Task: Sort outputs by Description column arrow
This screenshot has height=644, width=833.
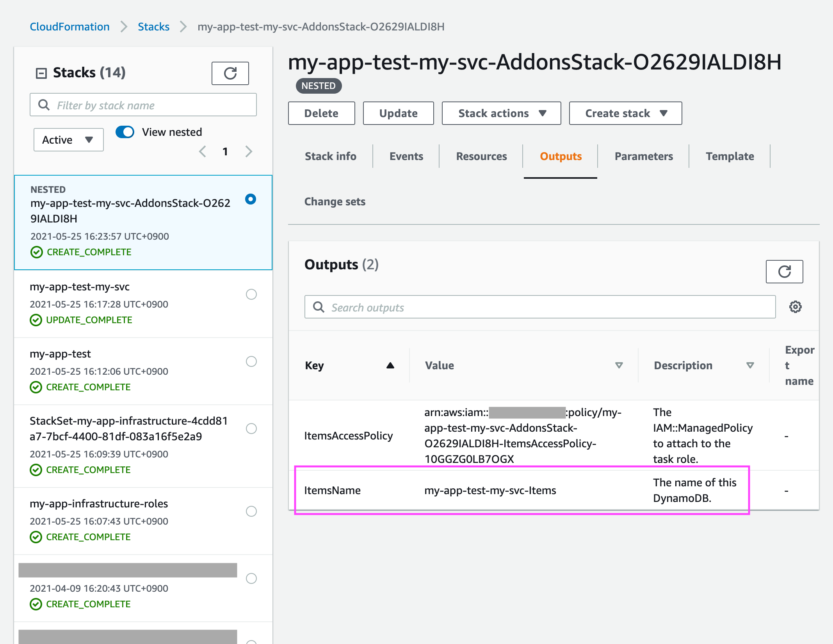Action: (x=750, y=366)
